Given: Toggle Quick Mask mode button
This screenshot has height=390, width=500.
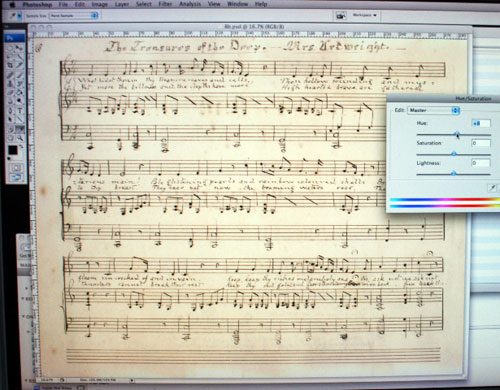Looking at the screenshot, I should tap(16, 168).
